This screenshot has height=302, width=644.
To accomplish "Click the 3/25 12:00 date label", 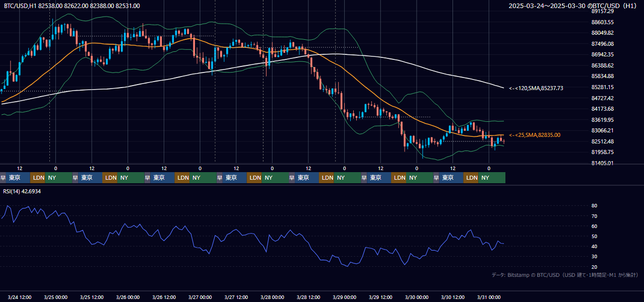I will point(92,297).
